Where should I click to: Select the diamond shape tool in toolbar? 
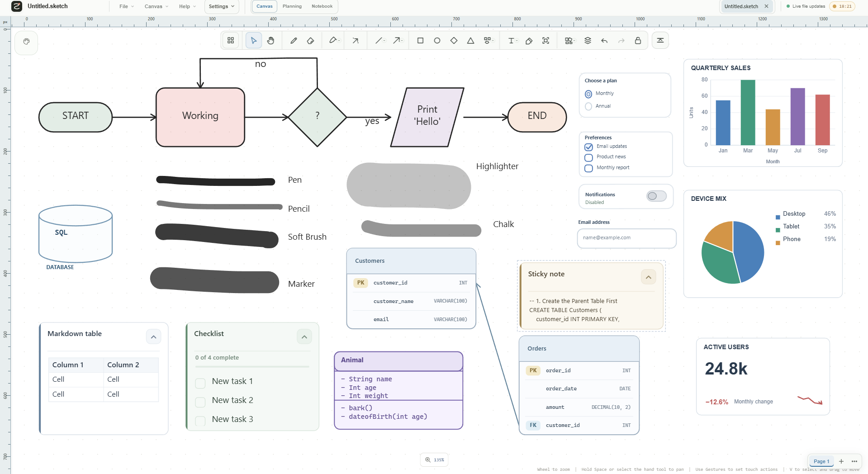(x=454, y=41)
